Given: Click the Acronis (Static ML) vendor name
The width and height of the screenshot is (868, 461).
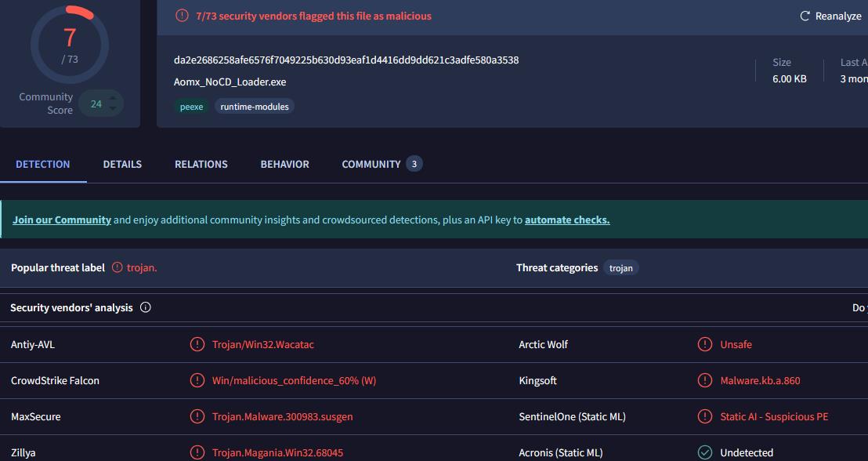Looking at the screenshot, I should pyautogui.click(x=561, y=452).
